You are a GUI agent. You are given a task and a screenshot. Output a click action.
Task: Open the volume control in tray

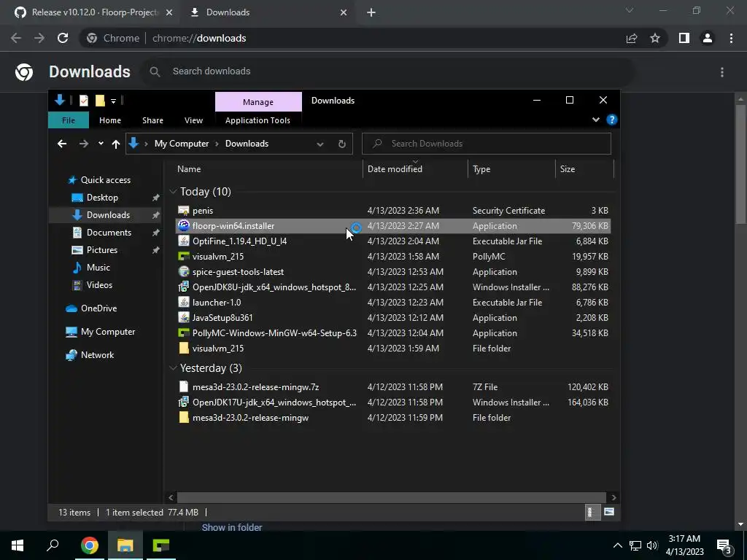pyautogui.click(x=652, y=545)
